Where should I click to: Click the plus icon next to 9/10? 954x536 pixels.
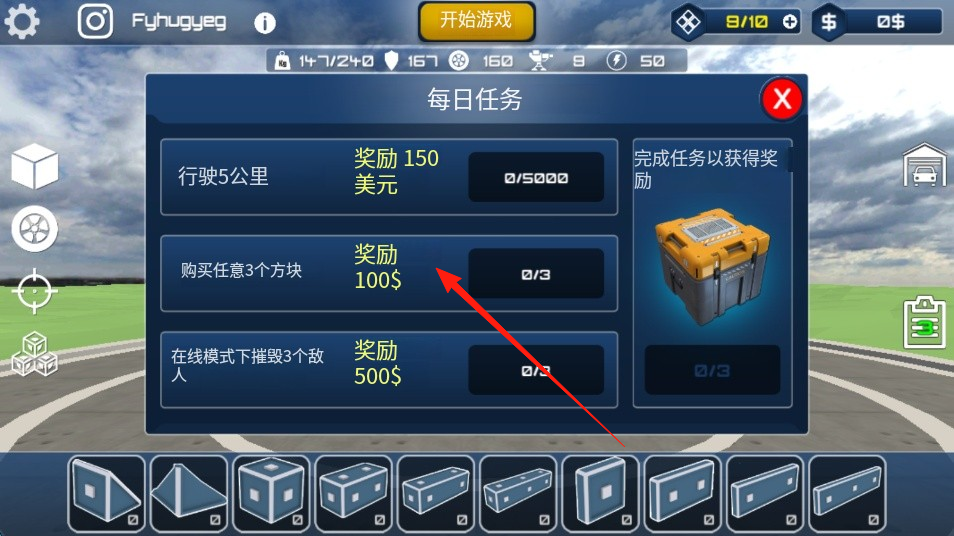(790, 23)
